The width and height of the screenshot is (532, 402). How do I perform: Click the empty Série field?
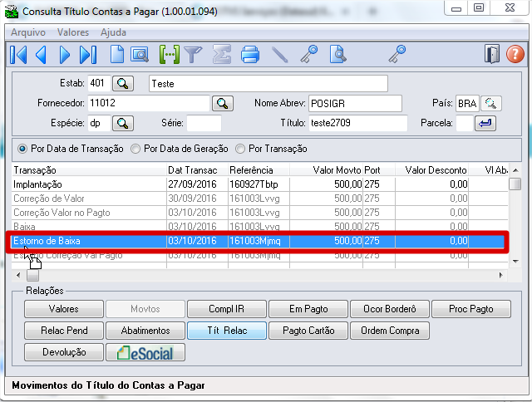(x=204, y=123)
